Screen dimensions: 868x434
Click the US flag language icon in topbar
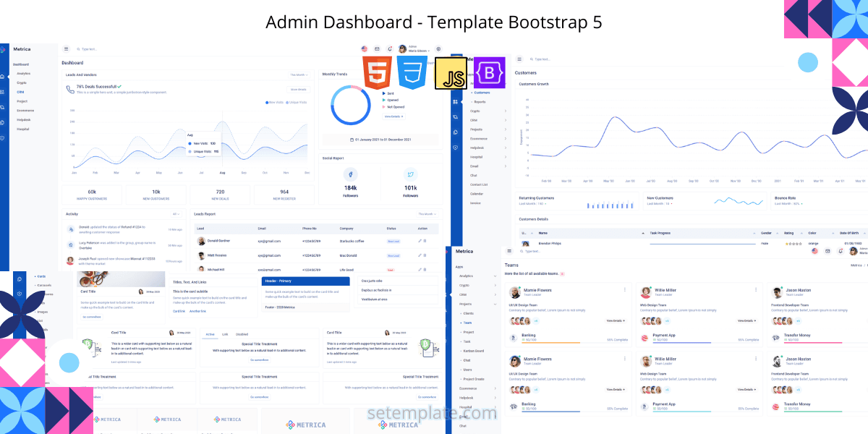(x=364, y=49)
